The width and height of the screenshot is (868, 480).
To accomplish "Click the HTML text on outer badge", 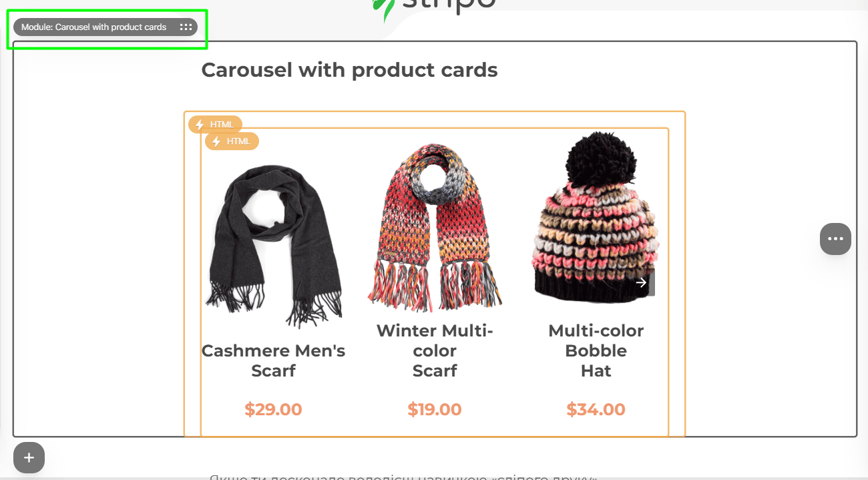I will click(x=222, y=125).
